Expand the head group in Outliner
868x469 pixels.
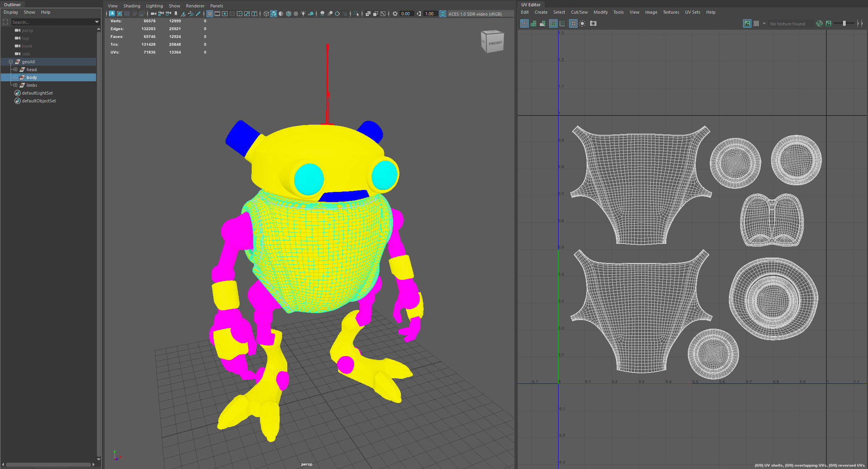click(15, 70)
